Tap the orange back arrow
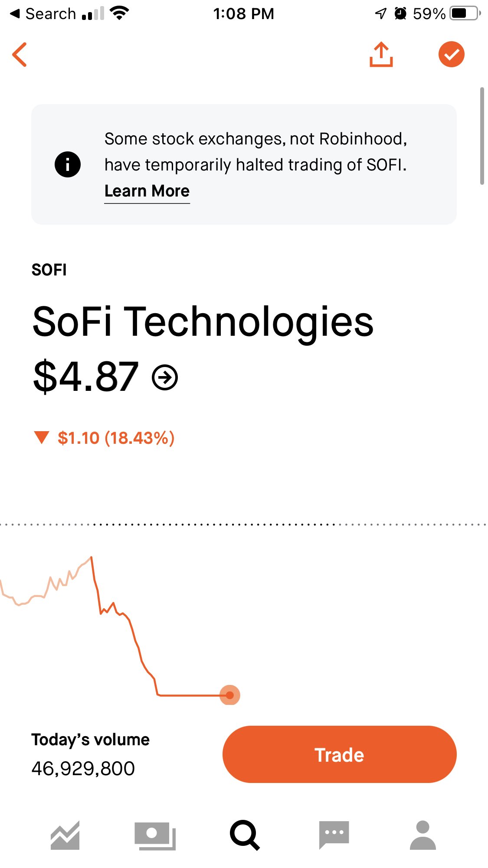The width and height of the screenshot is (488, 868). pos(20,55)
